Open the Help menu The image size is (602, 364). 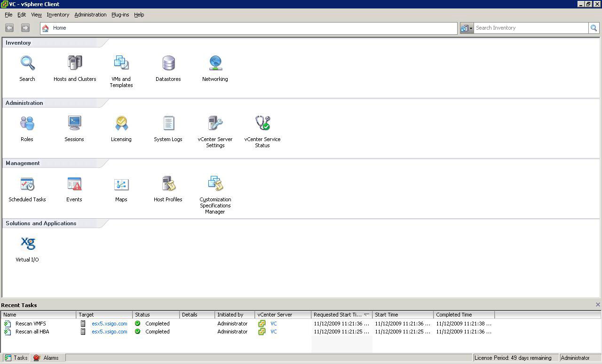139,15
